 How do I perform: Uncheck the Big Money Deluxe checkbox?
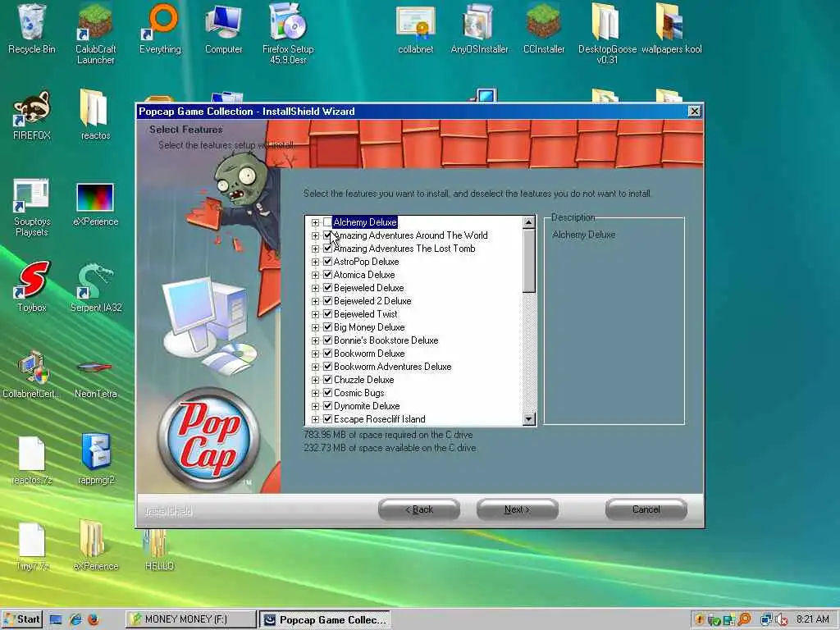328,327
